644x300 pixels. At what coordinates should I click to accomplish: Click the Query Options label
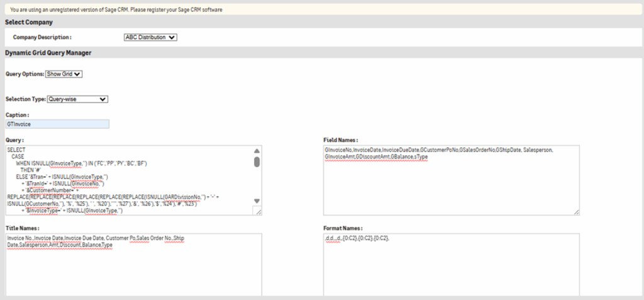tap(25, 74)
